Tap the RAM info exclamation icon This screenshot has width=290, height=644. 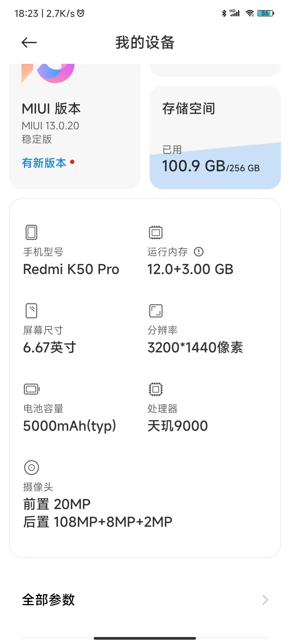(x=199, y=252)
